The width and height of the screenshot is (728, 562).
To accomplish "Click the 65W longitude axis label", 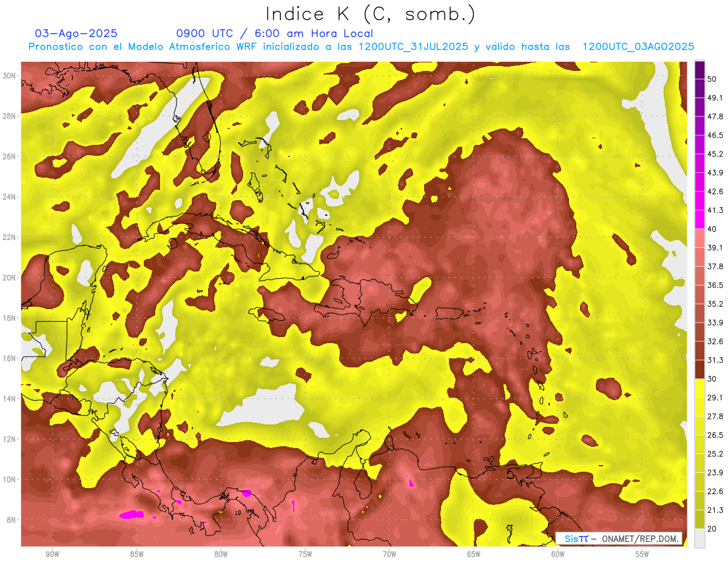I will coord(474,554).
